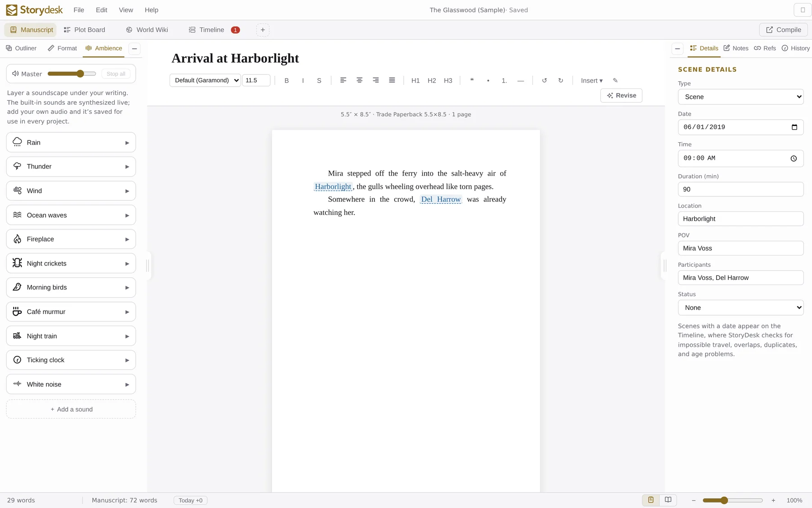Toggle bold formatting in toolbar
The height and width of the screenshot is (508, 812).
tap(286, 80)
